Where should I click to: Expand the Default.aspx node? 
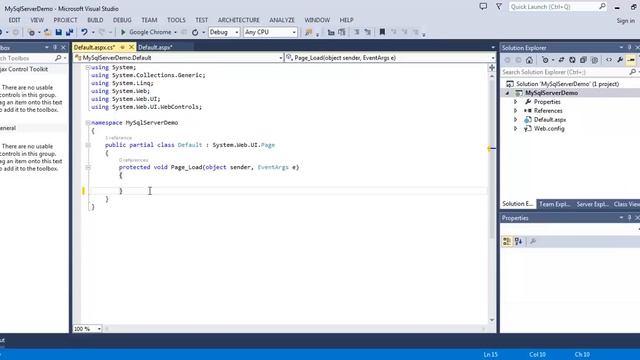click(x=516, y=120)
